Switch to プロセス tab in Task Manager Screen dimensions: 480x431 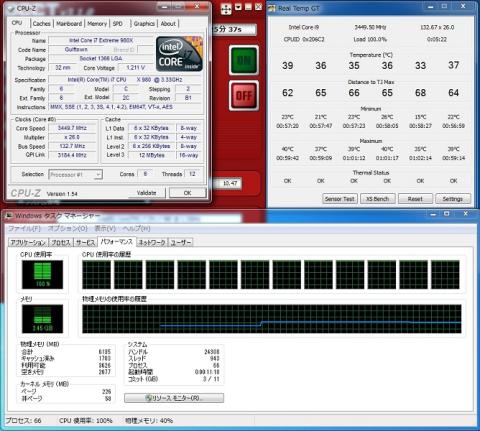point(61,242)
